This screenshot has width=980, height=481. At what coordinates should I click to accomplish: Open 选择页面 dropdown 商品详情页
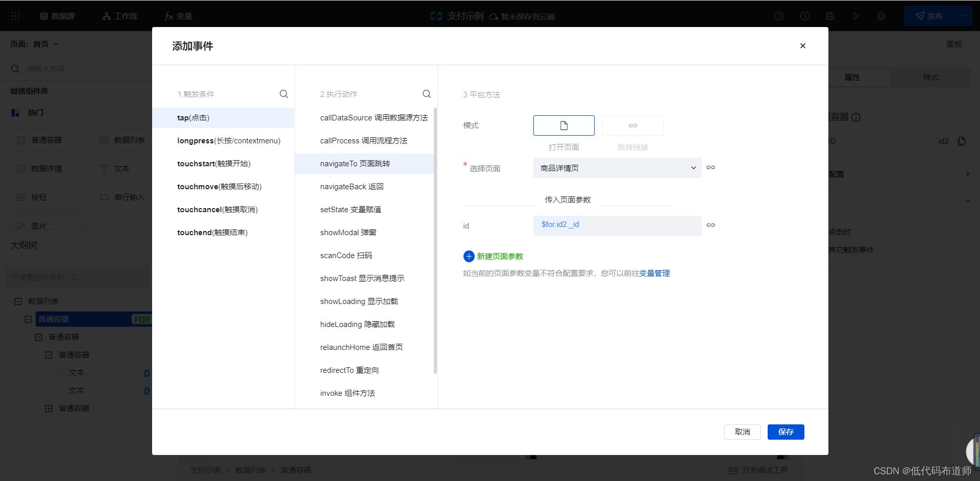coord(617,168)
